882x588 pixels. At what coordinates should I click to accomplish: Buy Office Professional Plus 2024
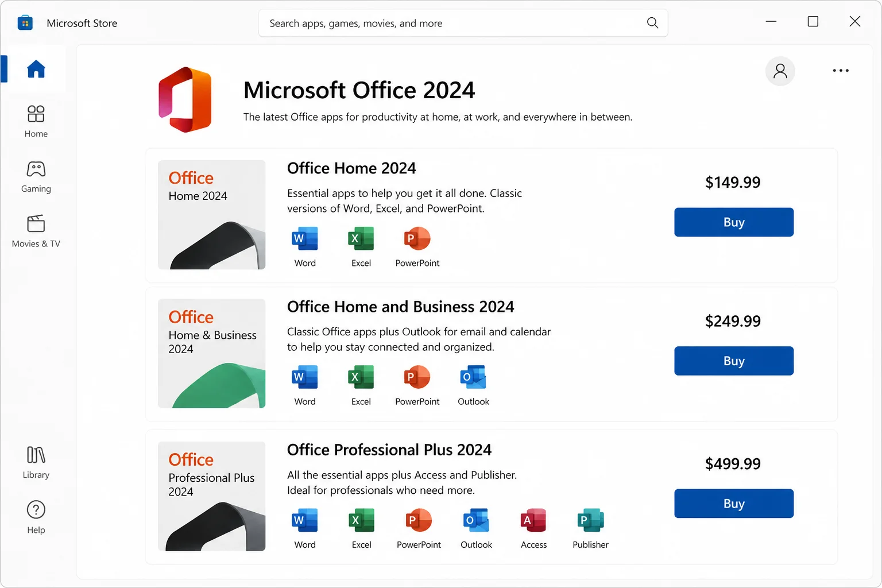(734, 504)
